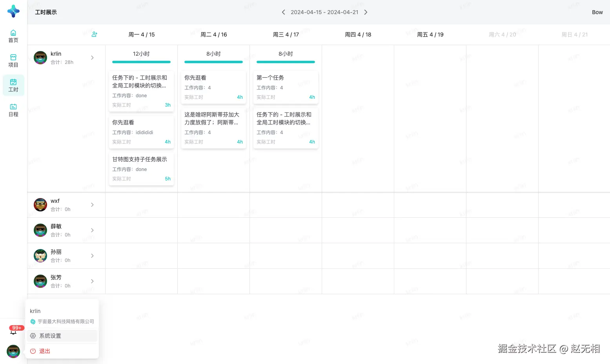Expand krlin row chevron
610x364 pixels.
click(x=92, y=58)
